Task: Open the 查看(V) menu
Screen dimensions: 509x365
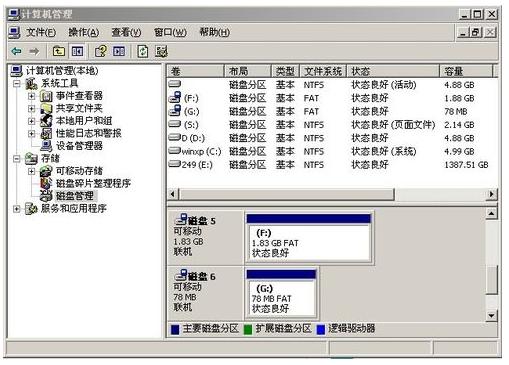Action: coord(126,32)
